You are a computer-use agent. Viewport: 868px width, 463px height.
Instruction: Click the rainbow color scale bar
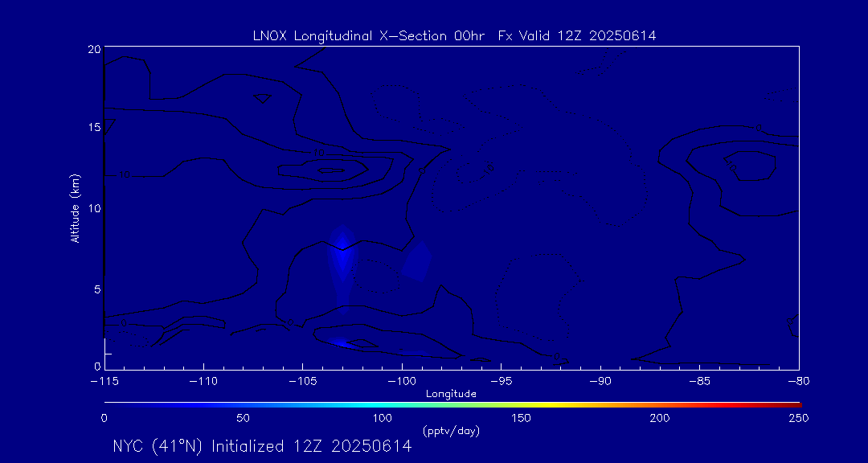[x=452, y=405]
